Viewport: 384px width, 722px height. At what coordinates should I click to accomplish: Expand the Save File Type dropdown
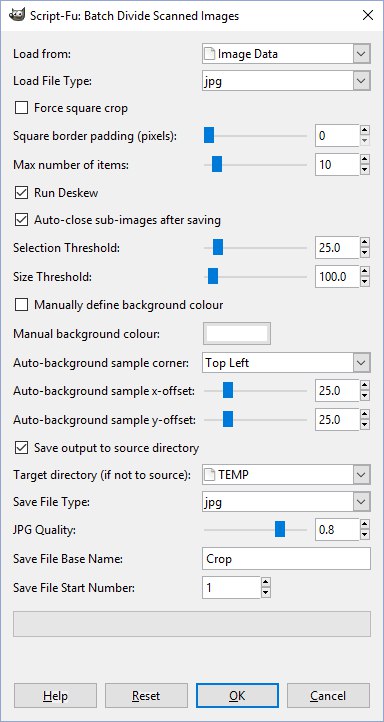[286, 502]
